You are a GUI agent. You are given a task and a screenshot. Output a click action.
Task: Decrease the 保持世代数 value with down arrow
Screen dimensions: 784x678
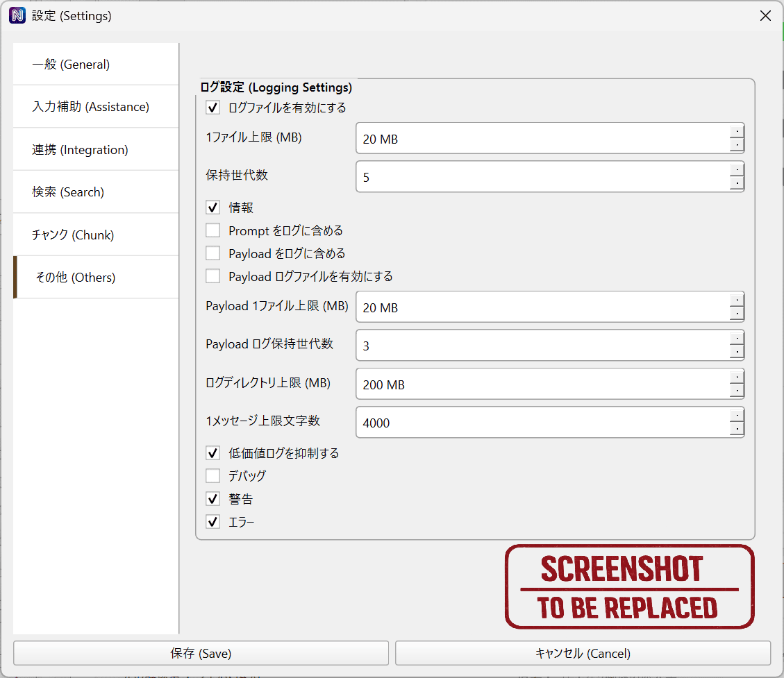[737, 184]
